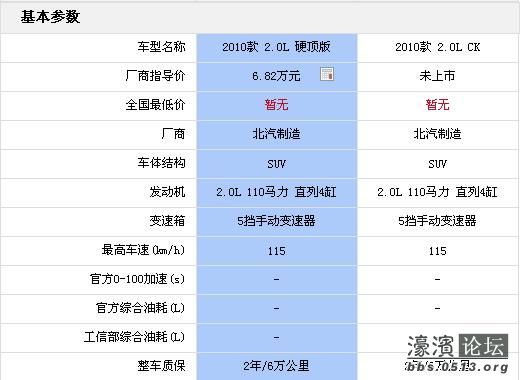Click the 厂商指导价 row label

tap(155, 76)
